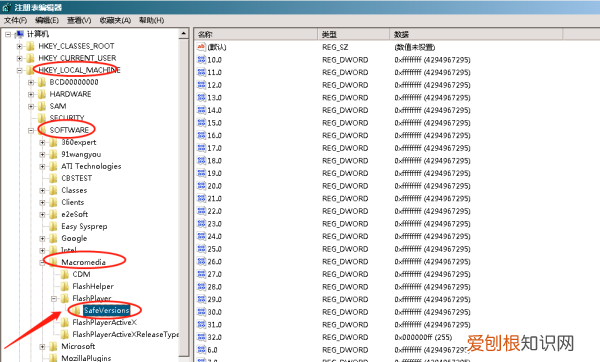
Task: Click (数值未设置) data cell
Action: coord(414,47)
